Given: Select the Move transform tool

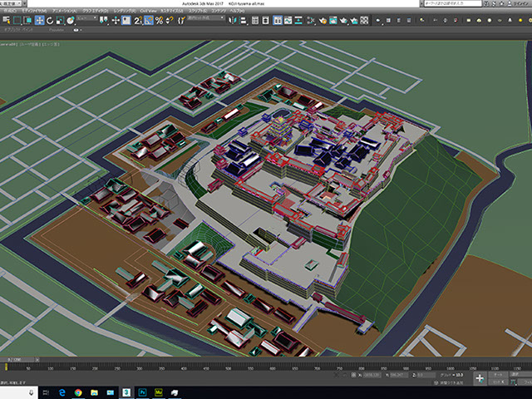Looking at the screenshot, I should pos(40,21).
